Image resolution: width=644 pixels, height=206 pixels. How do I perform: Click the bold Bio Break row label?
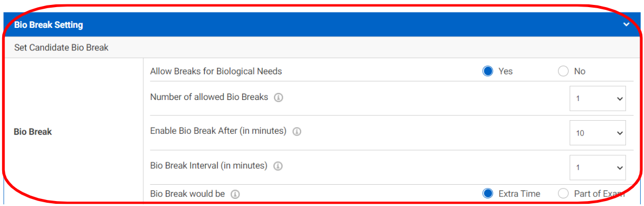tap(33, 132)
